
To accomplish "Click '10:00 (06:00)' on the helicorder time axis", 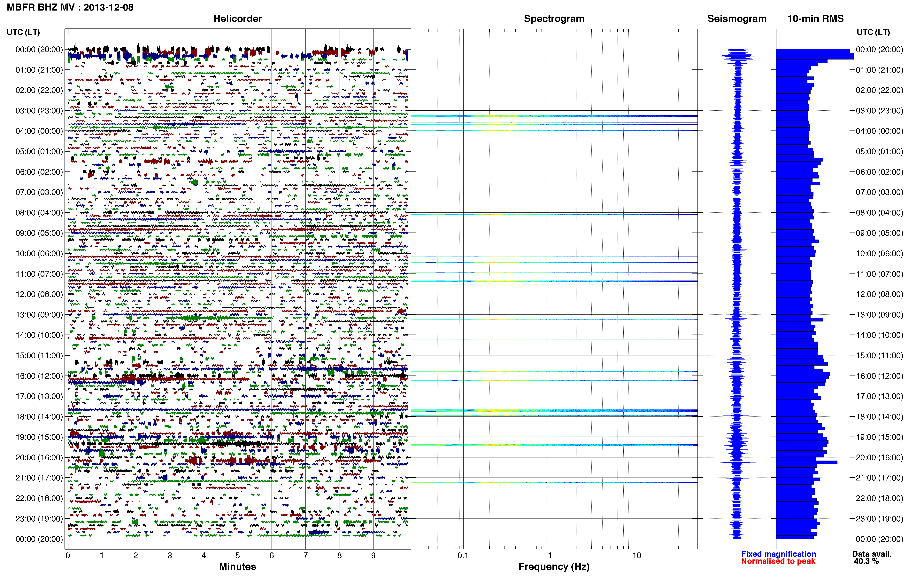I will pos(39,253).
